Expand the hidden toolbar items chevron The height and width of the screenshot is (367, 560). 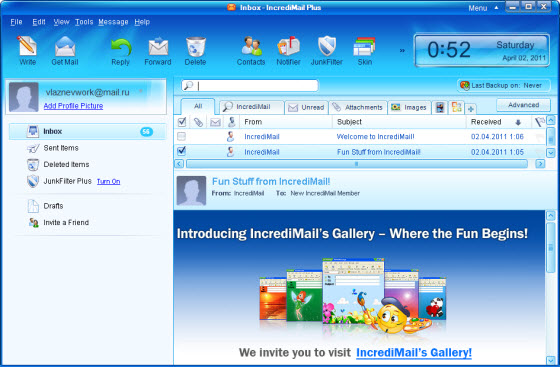click(402, 50)
